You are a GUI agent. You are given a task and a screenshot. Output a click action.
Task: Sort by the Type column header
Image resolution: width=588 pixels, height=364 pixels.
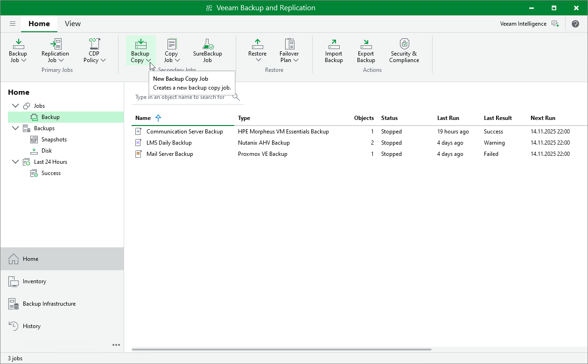(244, 118)
